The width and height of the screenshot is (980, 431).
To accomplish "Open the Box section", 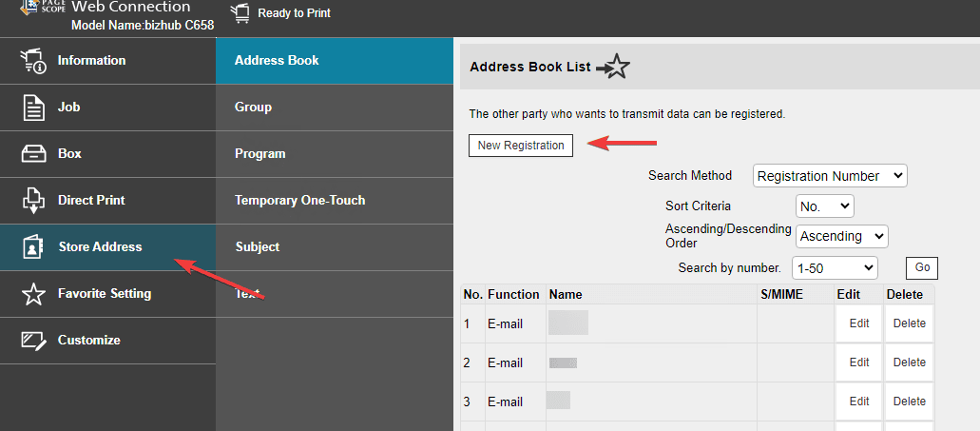I will coord(107,154).
